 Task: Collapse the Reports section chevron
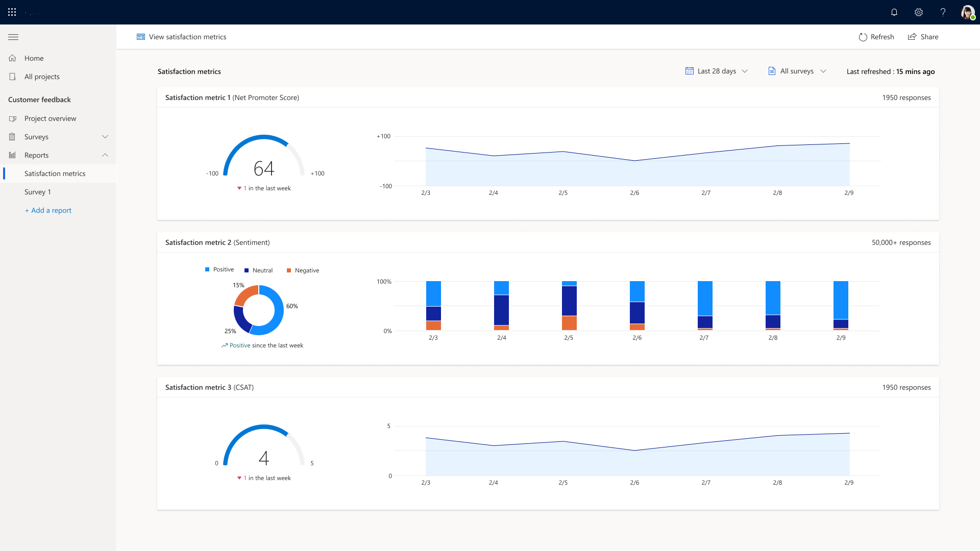pos(105,155)
